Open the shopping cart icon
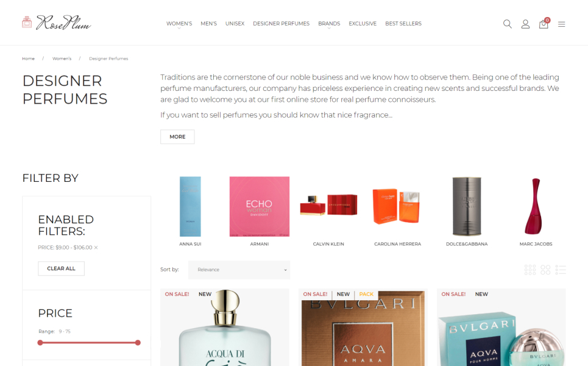Viewport: 588px width, 366px height. pyautogui.click(x=544, y=24)
